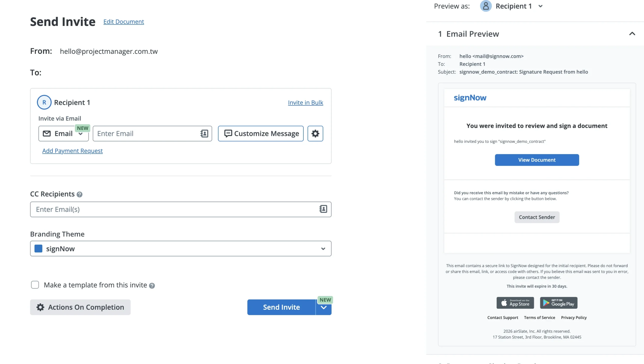Open address book in CC Recipients field

coord(323,209)
